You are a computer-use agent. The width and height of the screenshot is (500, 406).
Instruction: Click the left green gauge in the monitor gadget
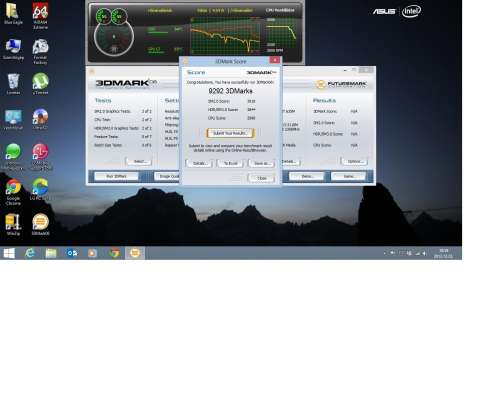click(104, 17)
